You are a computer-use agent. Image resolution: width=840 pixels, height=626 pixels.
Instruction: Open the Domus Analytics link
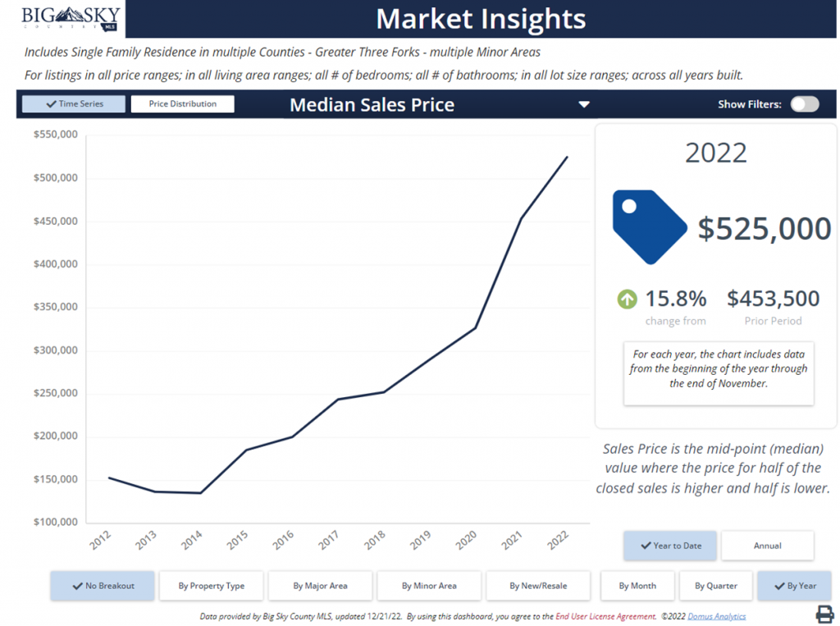point(721,616)
